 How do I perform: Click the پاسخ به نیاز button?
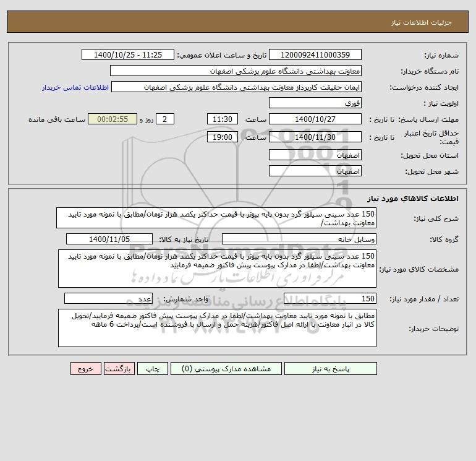pos(331,369)
